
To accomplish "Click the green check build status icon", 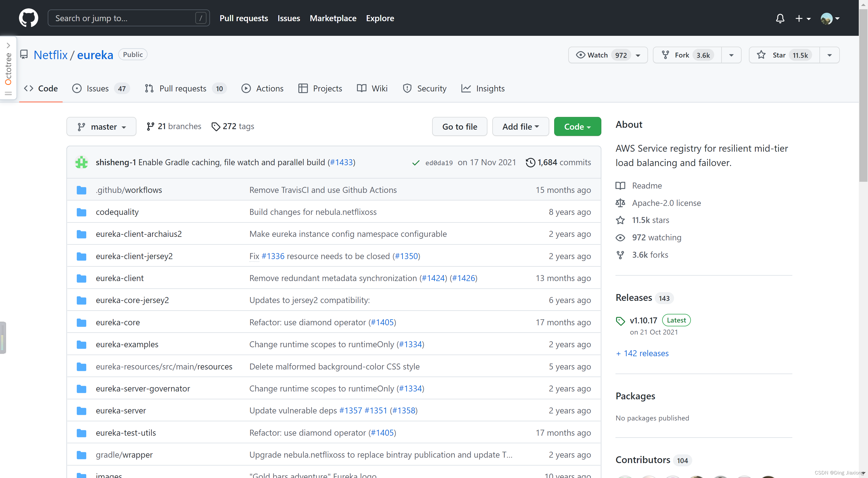I will (416, 163).
